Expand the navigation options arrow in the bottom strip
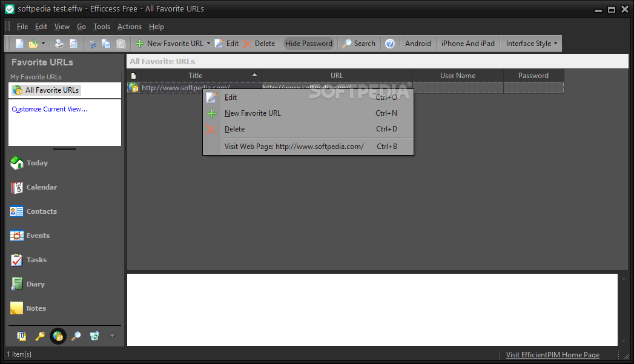This screenshot has height=364, width=634. [113, 336]
